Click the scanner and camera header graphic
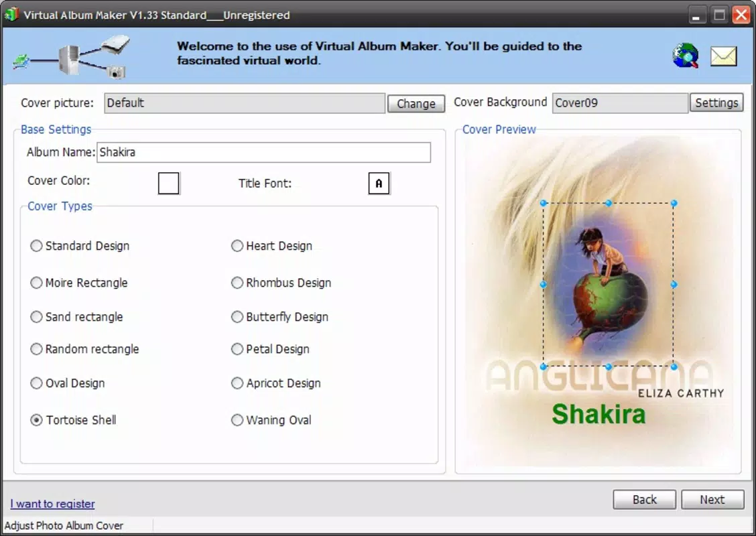The width and height of the screenshot is (756, 536). (x=72, y=56)
